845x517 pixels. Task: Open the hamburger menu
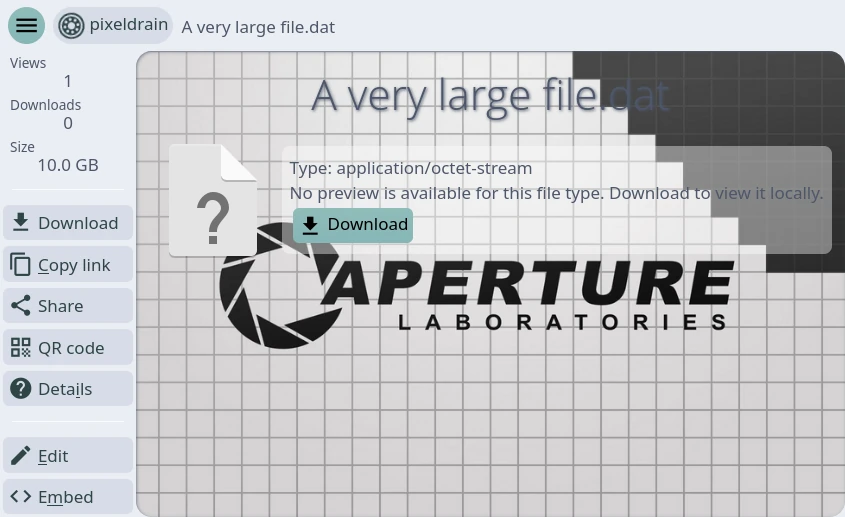tap(27, 26)
